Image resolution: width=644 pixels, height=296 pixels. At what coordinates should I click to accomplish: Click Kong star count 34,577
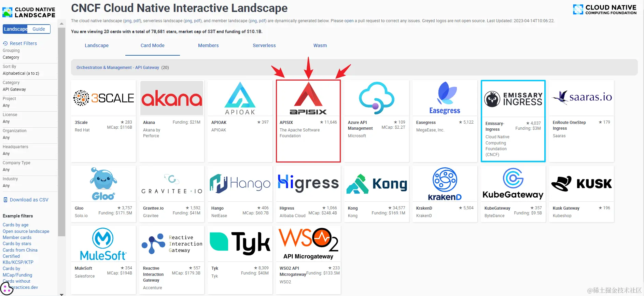pyautogui.click(x=397, y=208)
